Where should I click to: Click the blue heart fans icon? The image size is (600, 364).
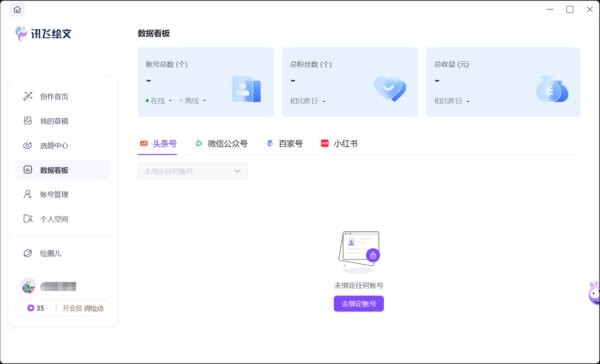point(390,88)
